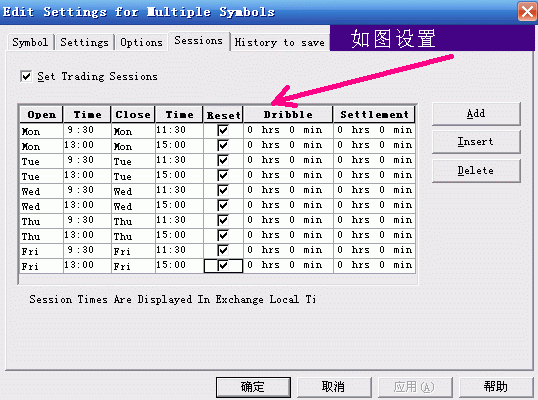Select open time 13:00 in second Mon row

click(87, 145)
